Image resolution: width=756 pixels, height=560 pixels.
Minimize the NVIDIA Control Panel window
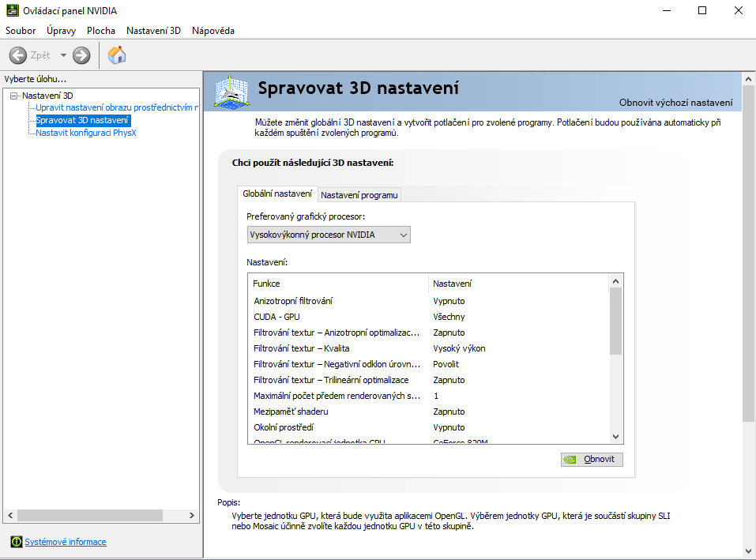click(x=666, y=10)
